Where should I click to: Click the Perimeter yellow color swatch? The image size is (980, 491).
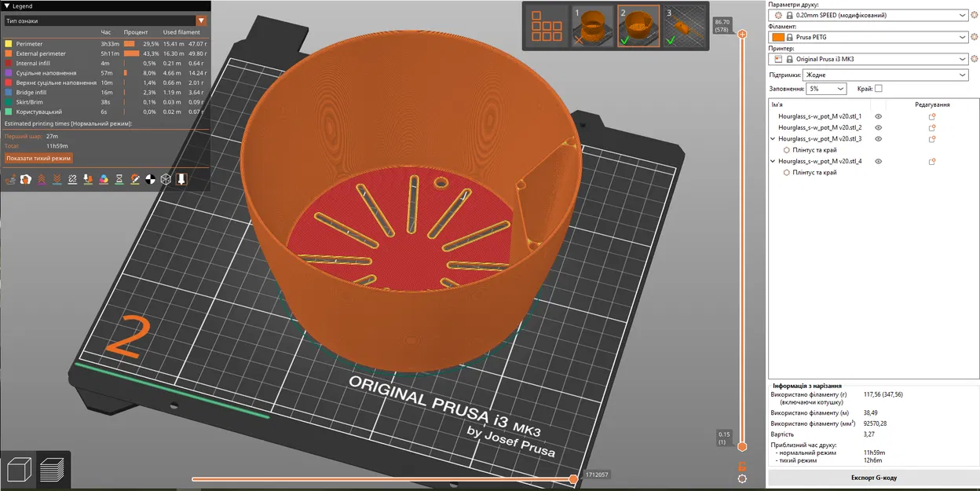pos(9,44)
